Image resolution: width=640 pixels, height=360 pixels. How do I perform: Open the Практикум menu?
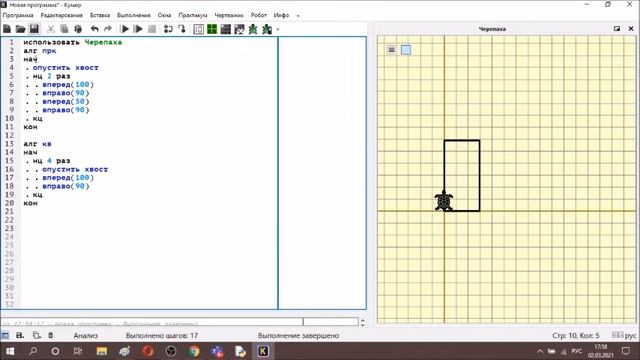pyautogui.click(x=193, y=15)
